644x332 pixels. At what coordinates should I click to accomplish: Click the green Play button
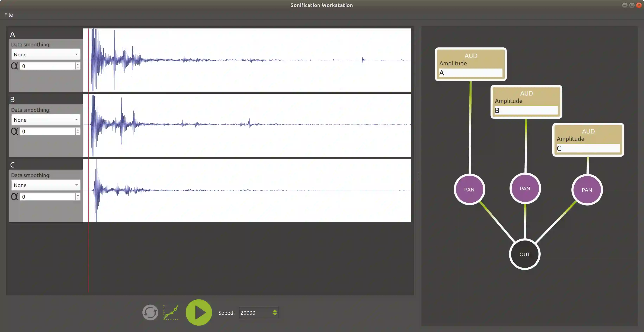pyautogui.click(x=199, y=312)
